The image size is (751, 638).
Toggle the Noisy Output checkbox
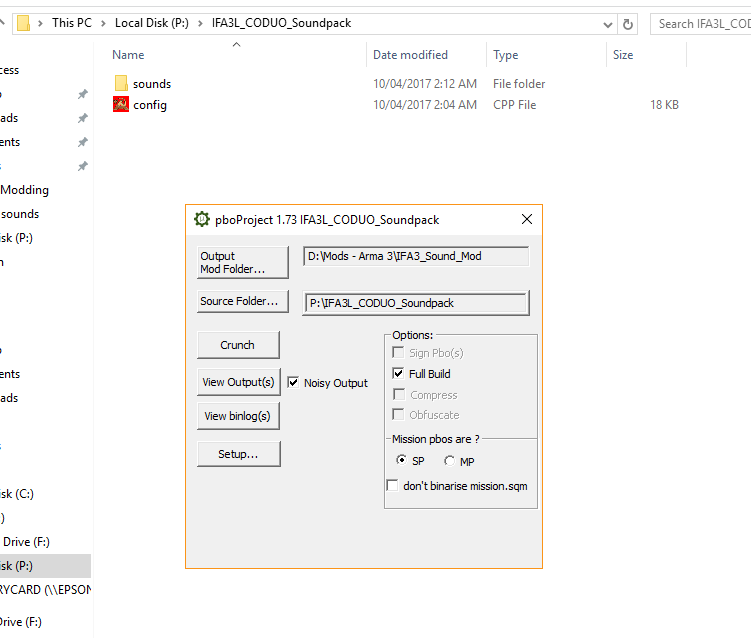293,382
